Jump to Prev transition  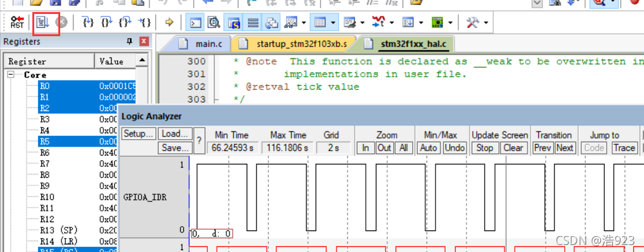(543, 148)
